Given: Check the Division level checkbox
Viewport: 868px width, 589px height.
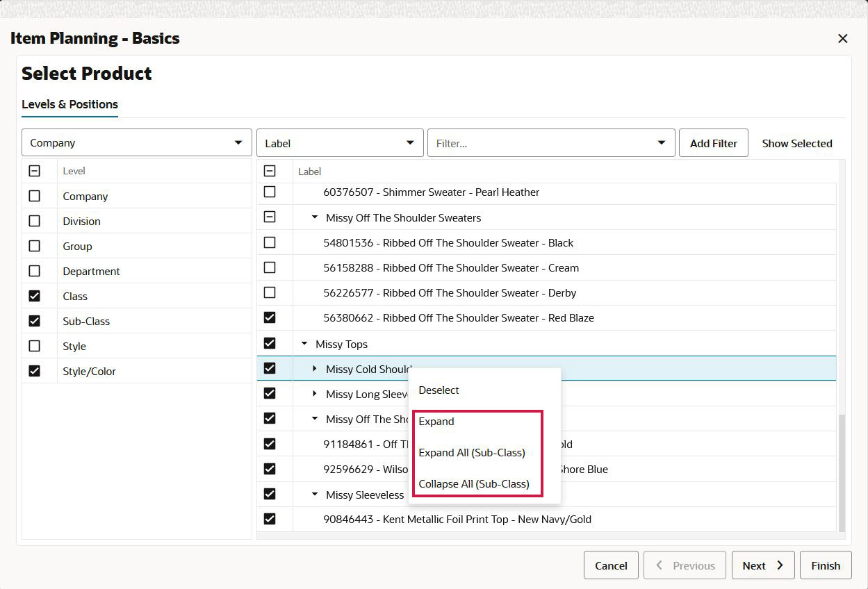Looking at the screenshot, I should point(34,221).
